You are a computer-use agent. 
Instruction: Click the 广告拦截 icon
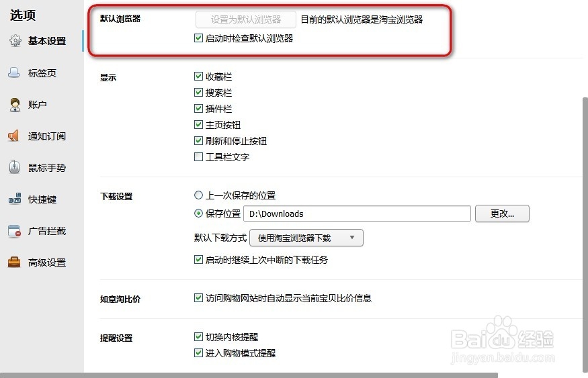pyautogui.click(x=15, y=231)
